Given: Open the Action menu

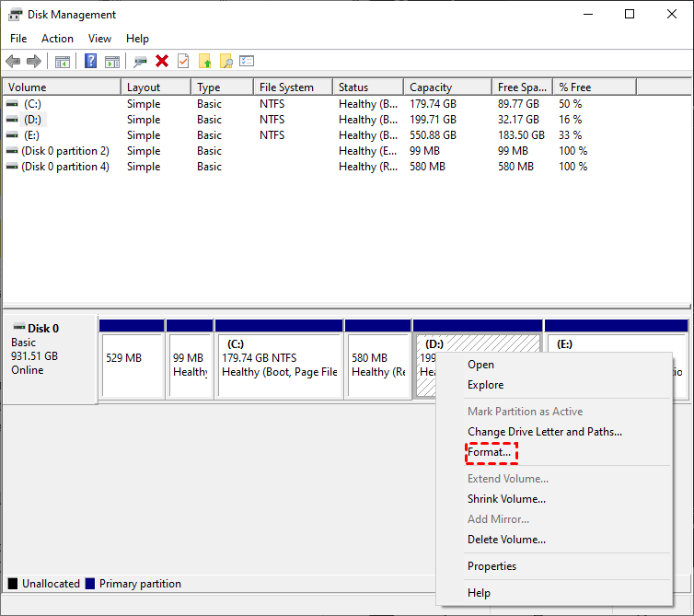Looking at the screenshot, I should (x=57, y=39).
